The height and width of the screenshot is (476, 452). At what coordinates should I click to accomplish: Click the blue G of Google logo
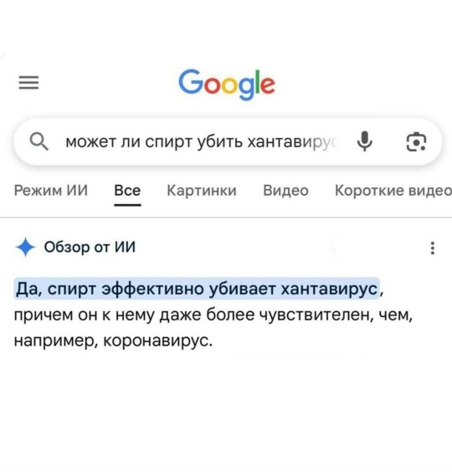point(191,81)
